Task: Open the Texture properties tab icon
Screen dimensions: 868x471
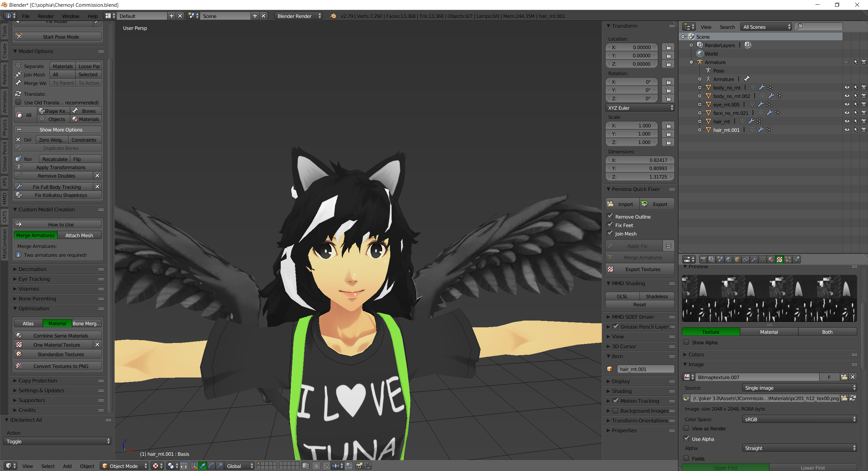Action: (x=780, y=259)
